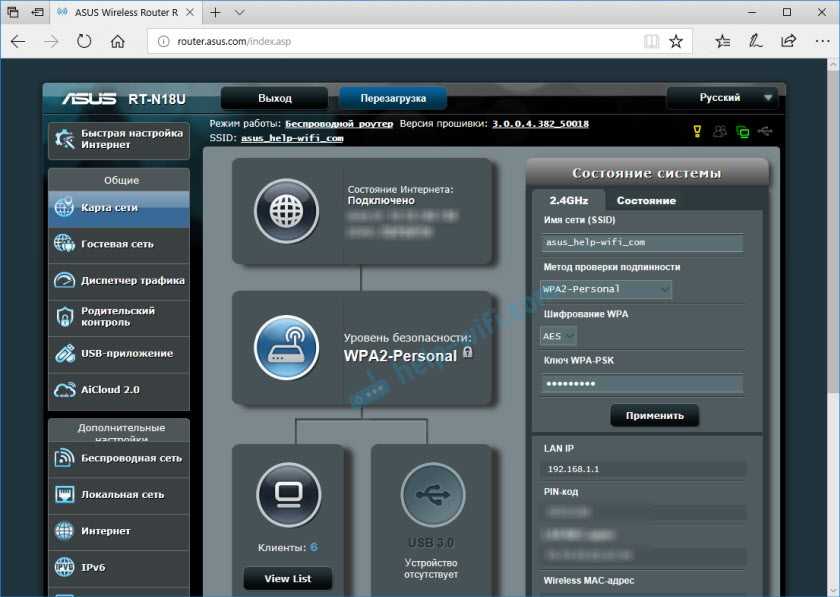The height and width of the screenshot is (597, 840).
Task: Click the Internet globe icon in network map
Action: click(x=286, y=211)
